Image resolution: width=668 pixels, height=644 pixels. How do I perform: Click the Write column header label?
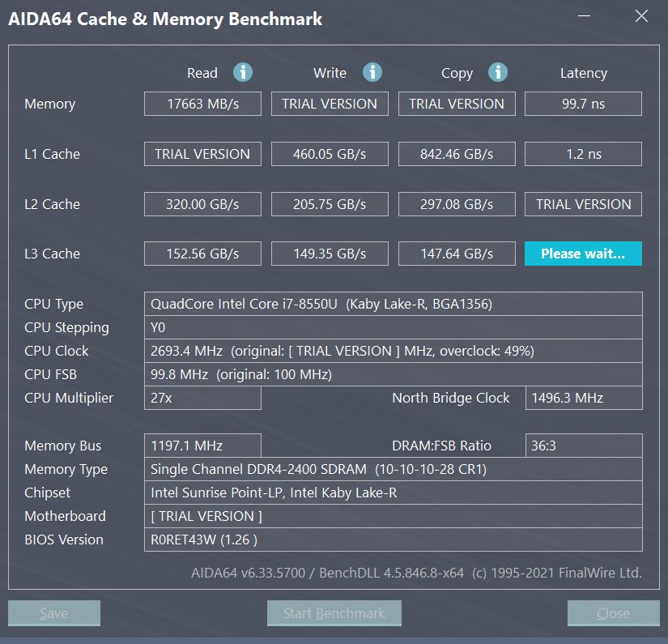click(x=330, y=73)
